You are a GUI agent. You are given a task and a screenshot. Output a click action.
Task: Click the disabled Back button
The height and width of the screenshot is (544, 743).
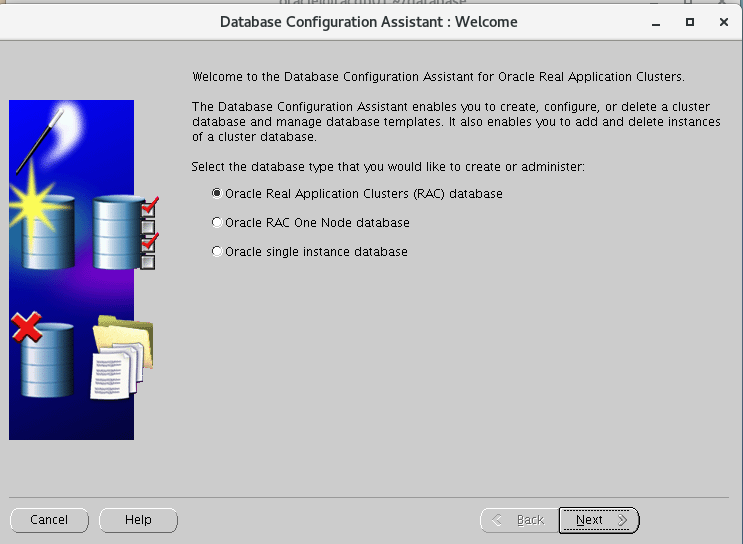point(520,520)
